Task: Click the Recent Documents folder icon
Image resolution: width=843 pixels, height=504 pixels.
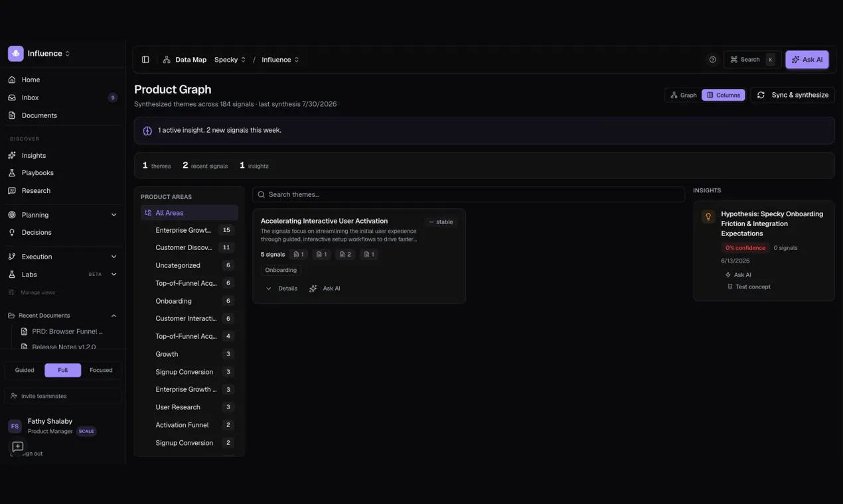Action: tap(11, 316)
